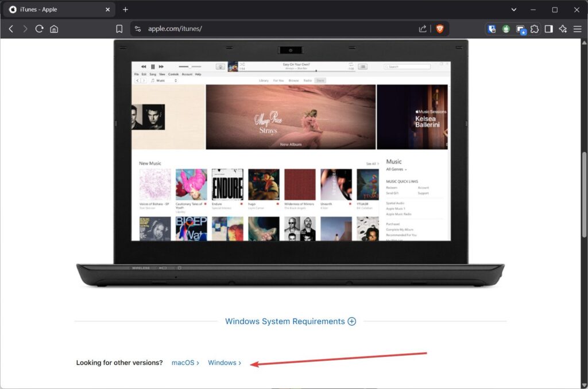The height and width of the screenshot is (389, 588).
Task: Click the page vertical scrollbar thumb
Action: pos(584,194)
